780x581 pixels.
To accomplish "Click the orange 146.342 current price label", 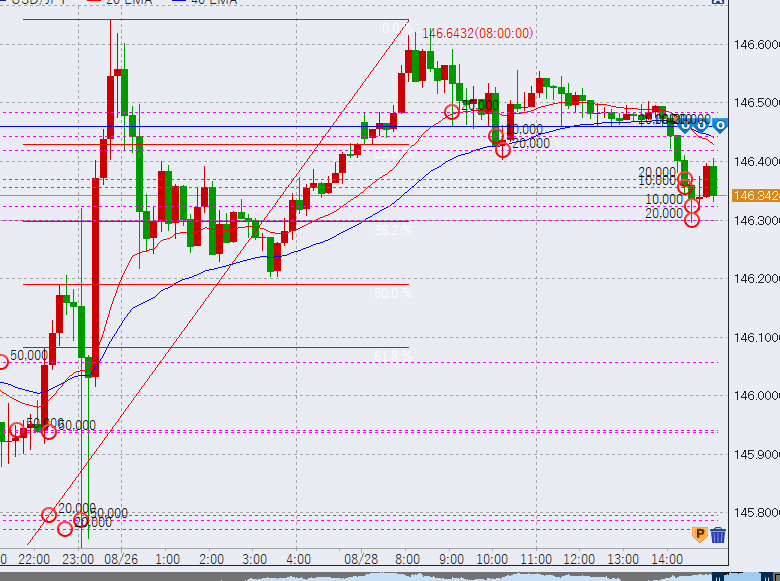I will click(x=755, y=195).
